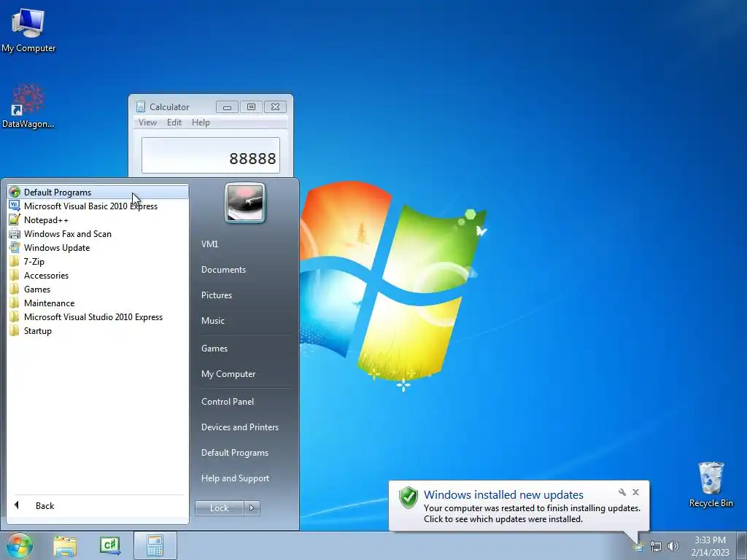Expand the Maintenance folder
747x560 pixels.
tap(98, 303)
